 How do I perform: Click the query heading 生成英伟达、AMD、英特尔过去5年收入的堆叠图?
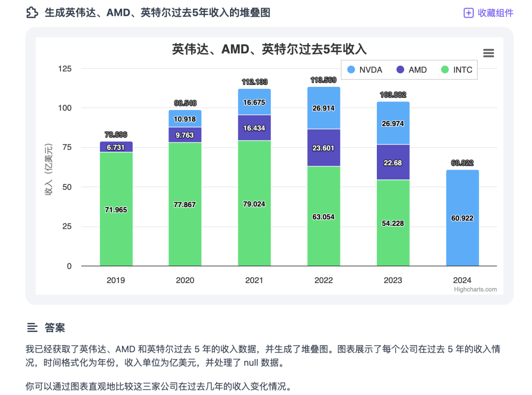click(158, 13)
